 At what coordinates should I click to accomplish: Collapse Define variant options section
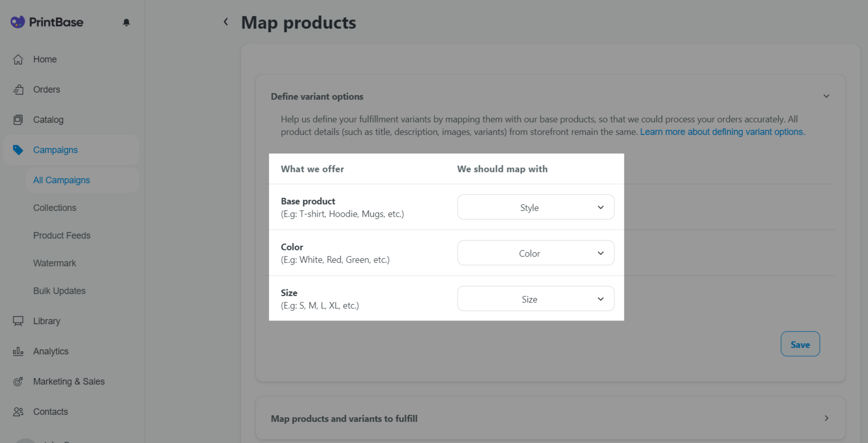coord(826,96)
